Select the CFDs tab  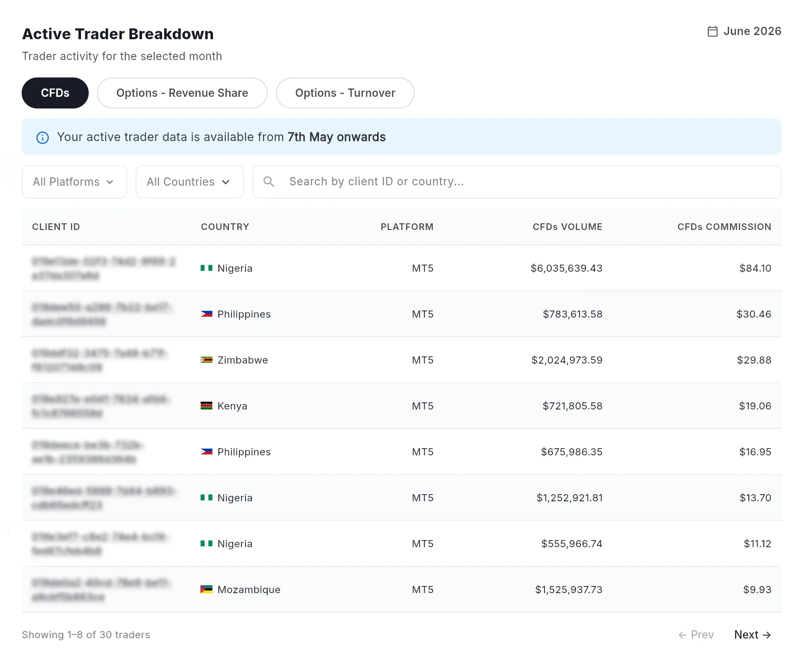[x=55, y=93]
